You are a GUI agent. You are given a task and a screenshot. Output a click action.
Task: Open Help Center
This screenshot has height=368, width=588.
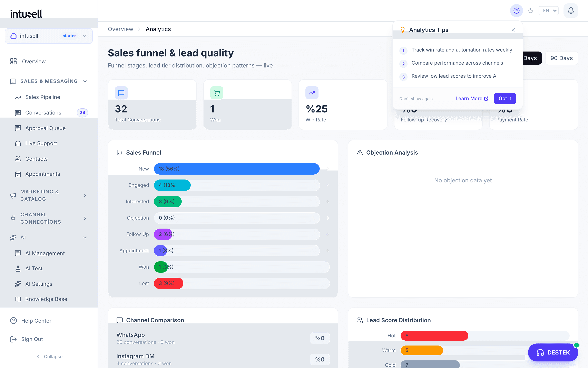[49, 321]
